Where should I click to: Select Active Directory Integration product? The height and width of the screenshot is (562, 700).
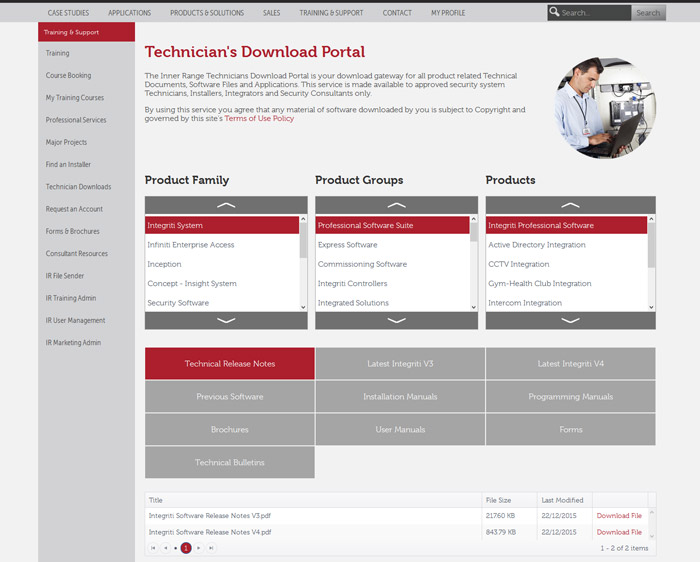(567, 245)
